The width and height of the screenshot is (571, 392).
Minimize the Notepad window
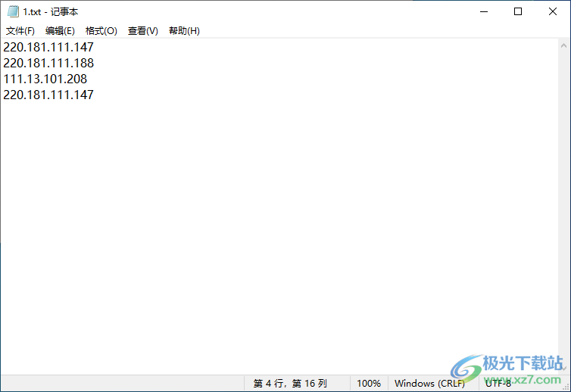click(484, 11)
